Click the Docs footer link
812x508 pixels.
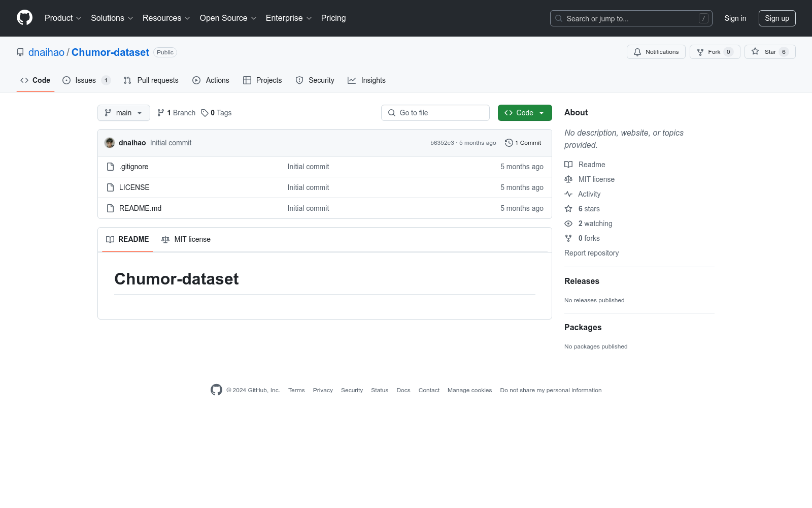point(403,390)
